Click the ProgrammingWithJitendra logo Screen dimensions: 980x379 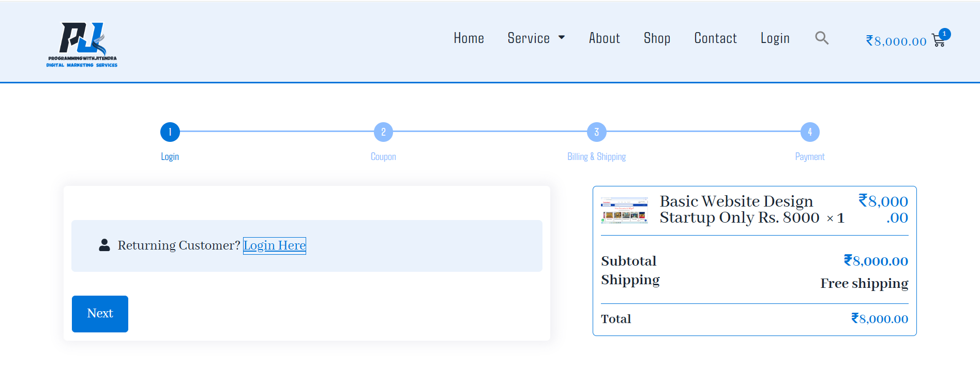coord(82,45)
